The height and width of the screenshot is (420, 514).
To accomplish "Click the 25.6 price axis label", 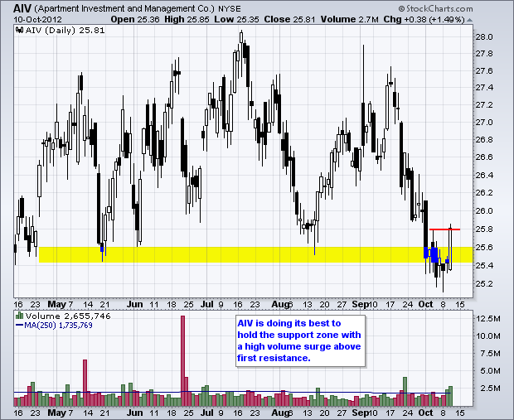I will click(484, 248).
